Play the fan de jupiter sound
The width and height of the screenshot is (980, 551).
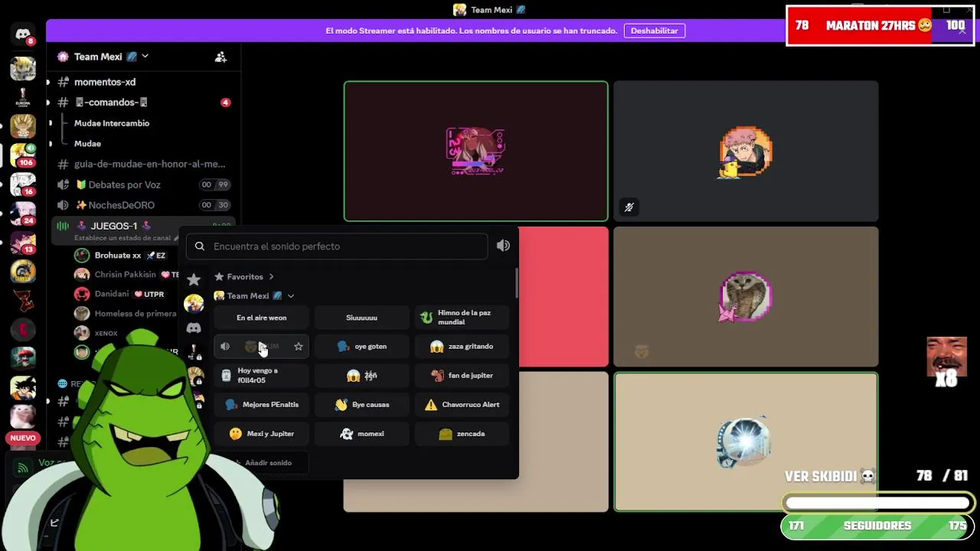(x=462, y=376)
